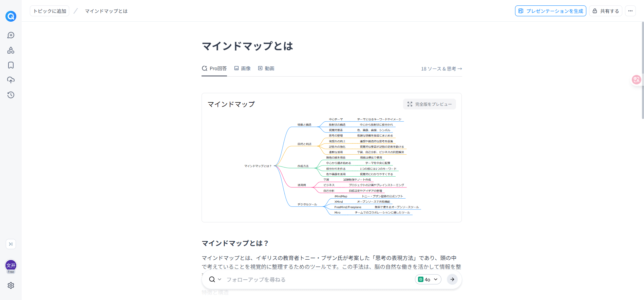
Task: Click the 共有する share button
Action: click(606, 11)
